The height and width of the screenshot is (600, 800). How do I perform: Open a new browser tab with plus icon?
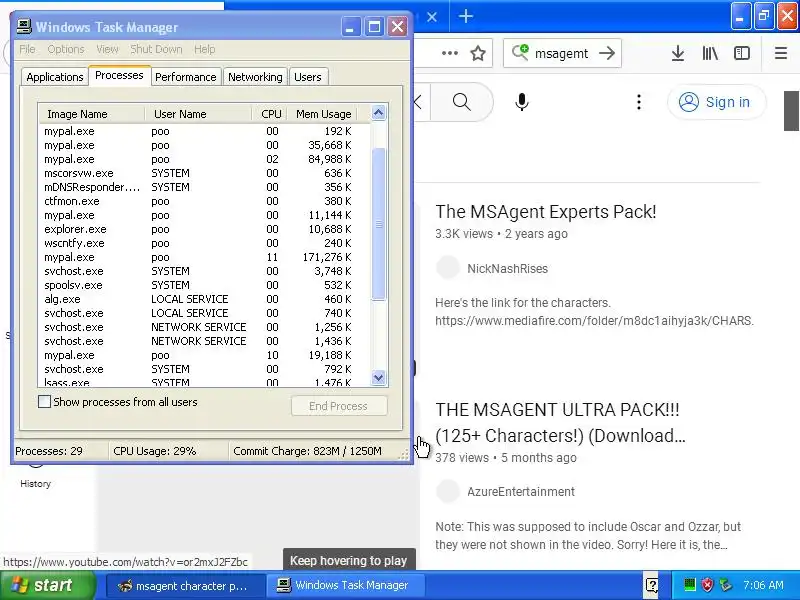(x=465, y=16)
